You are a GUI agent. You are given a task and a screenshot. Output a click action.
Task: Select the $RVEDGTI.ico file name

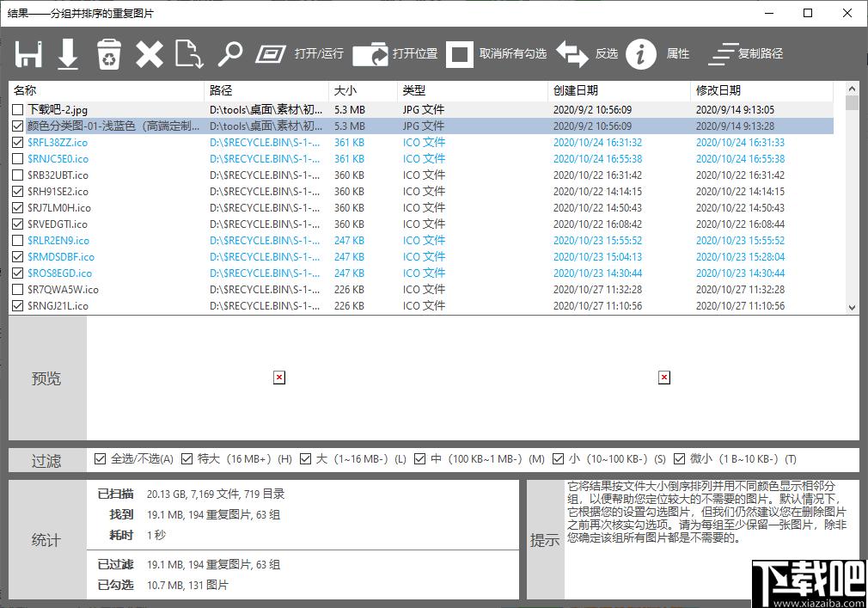tap(58, 224)
